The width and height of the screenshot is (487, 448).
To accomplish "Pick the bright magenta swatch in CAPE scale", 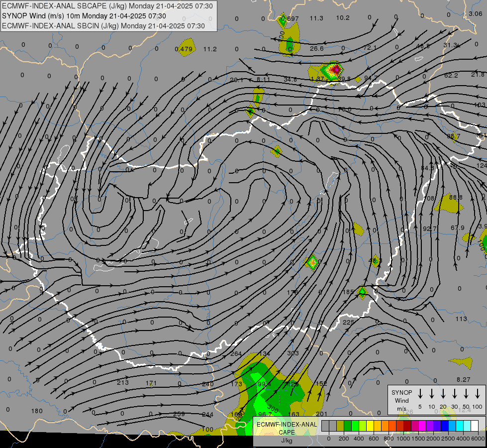I will [x=422, y=426].
